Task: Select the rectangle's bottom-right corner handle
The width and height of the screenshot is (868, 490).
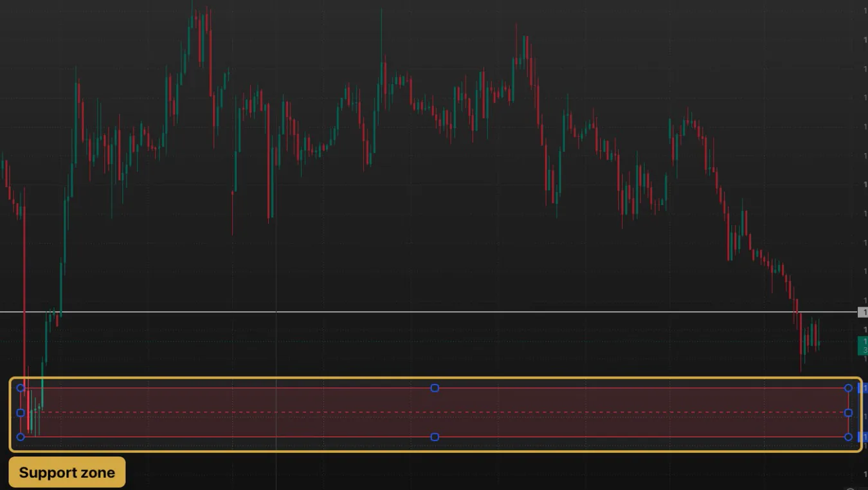Action: pos(848,437)
